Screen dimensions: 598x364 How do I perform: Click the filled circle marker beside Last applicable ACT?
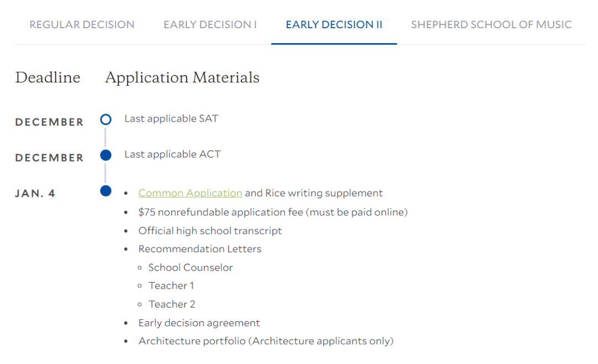106,155
